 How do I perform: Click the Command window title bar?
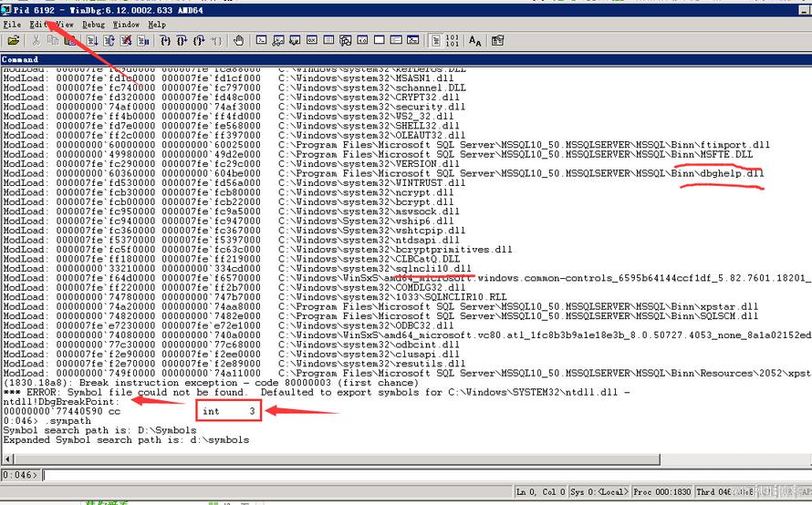406,59
